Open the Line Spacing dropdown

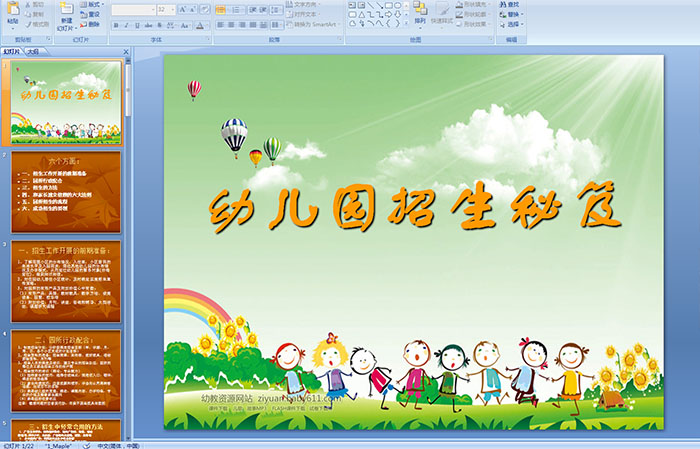[x=276, y=9]
